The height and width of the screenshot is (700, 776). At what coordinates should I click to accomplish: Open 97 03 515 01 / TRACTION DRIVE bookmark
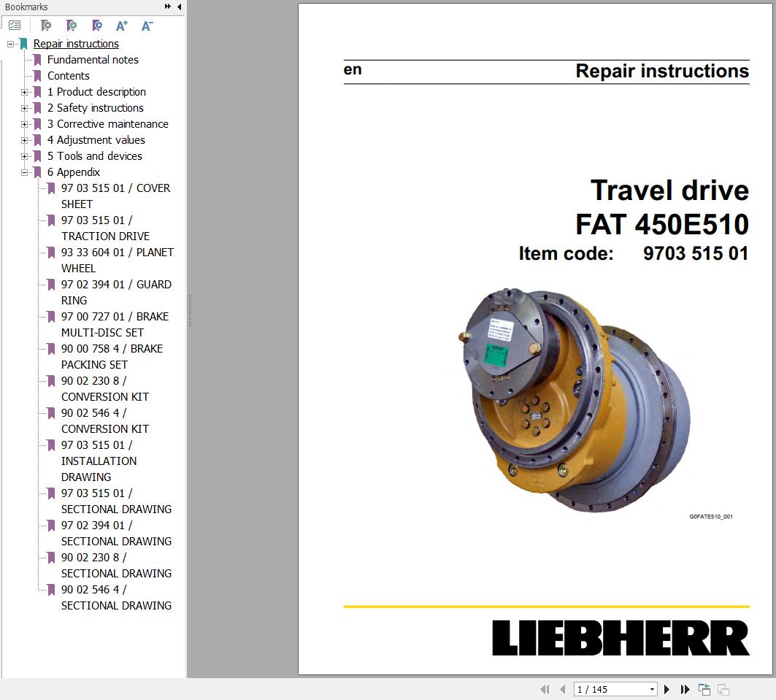(105, 228)
